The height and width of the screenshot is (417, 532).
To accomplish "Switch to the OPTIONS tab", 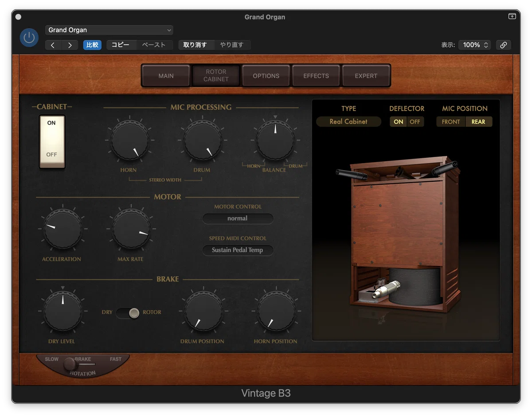I will [266, 76].
